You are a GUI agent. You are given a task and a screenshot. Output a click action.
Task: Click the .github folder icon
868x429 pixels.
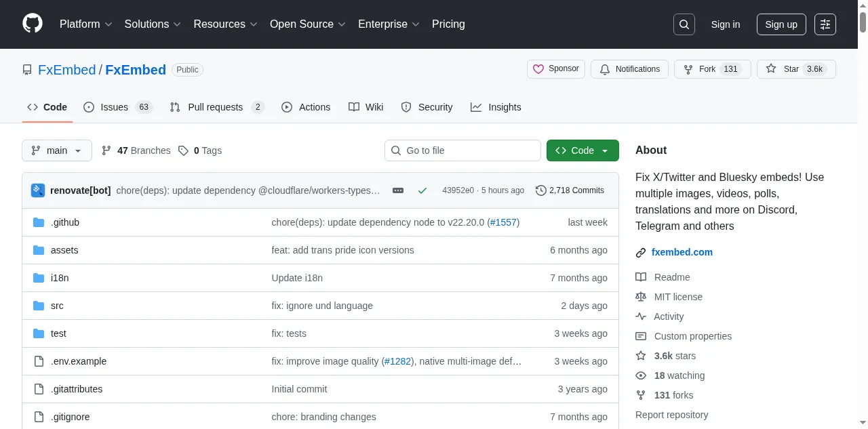[x=39, y=222]
